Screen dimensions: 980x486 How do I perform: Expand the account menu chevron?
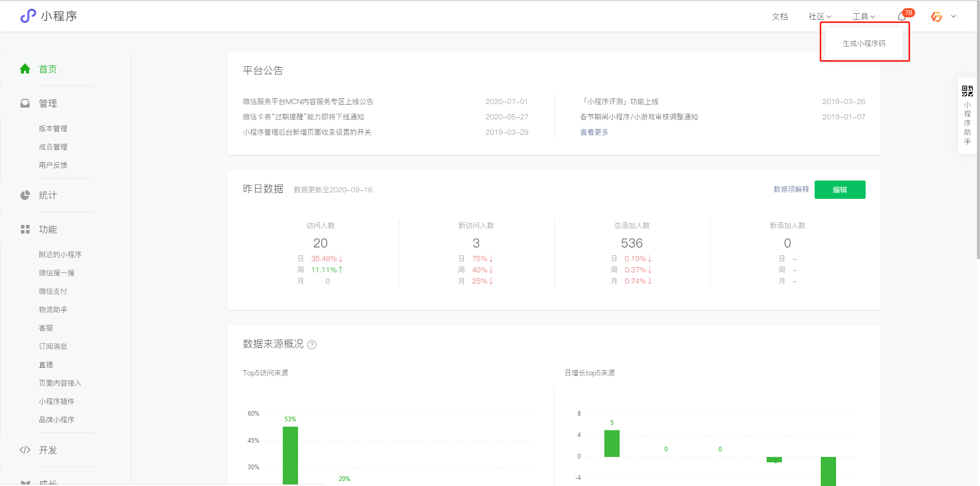tap(953, 16)
